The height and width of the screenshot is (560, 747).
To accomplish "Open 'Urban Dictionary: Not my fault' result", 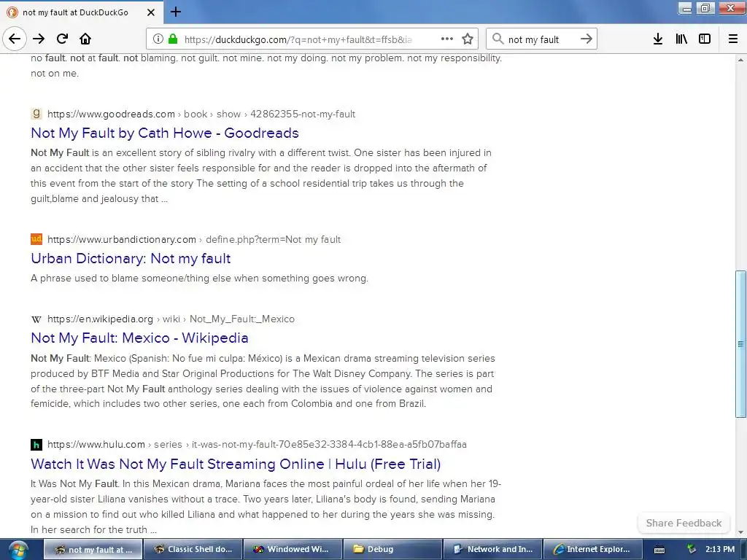I will pyautogui.click(x=131, y=258).
